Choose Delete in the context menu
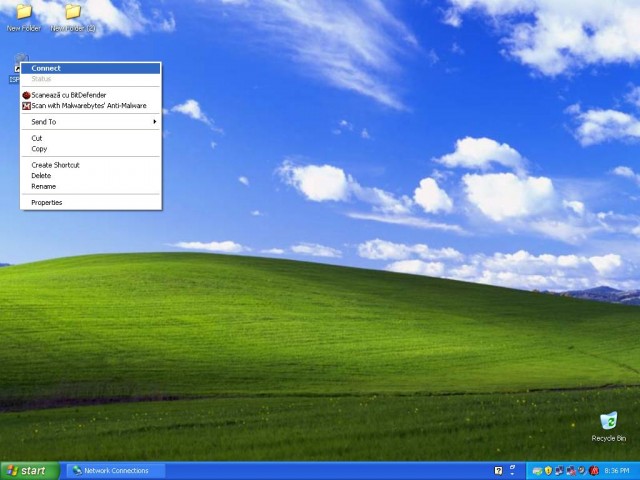This screenshot has width=640, height=480. click(91, 176)
